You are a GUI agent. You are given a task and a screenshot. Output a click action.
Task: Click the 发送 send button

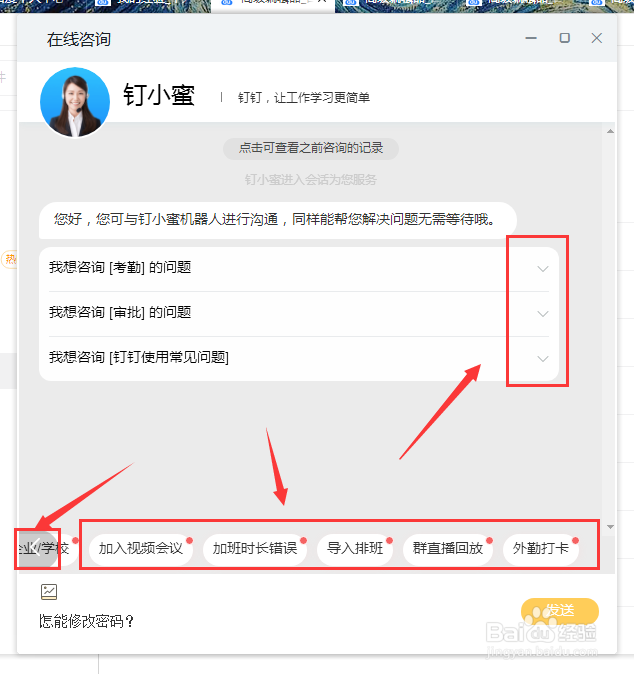pos(560,611)
